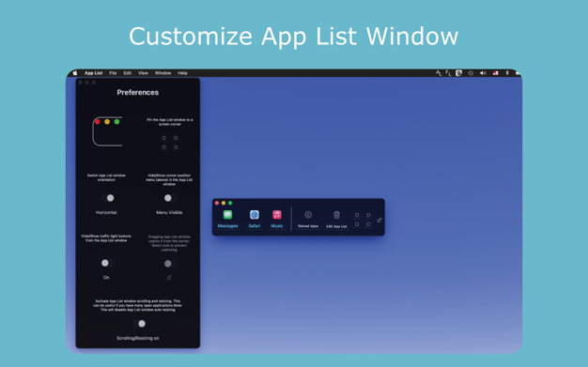Screen dimensions: 588x367
Task: Open the Edit menu
Action: (x=128, y=73)
